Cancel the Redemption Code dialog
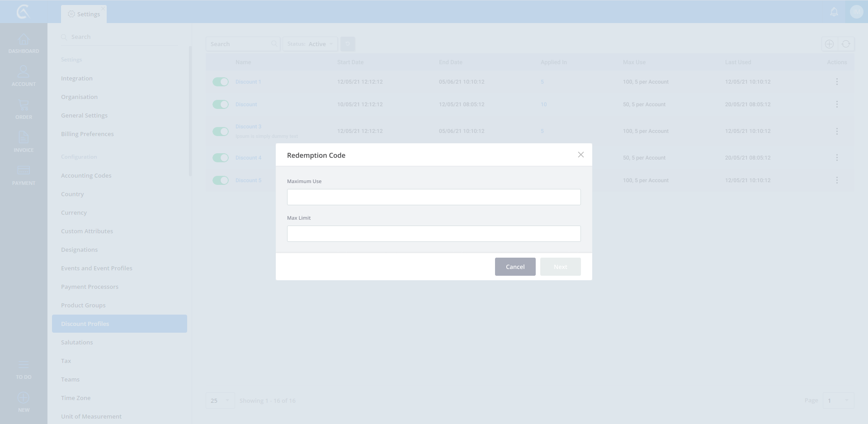868x424 pixels. pos(515,267)
